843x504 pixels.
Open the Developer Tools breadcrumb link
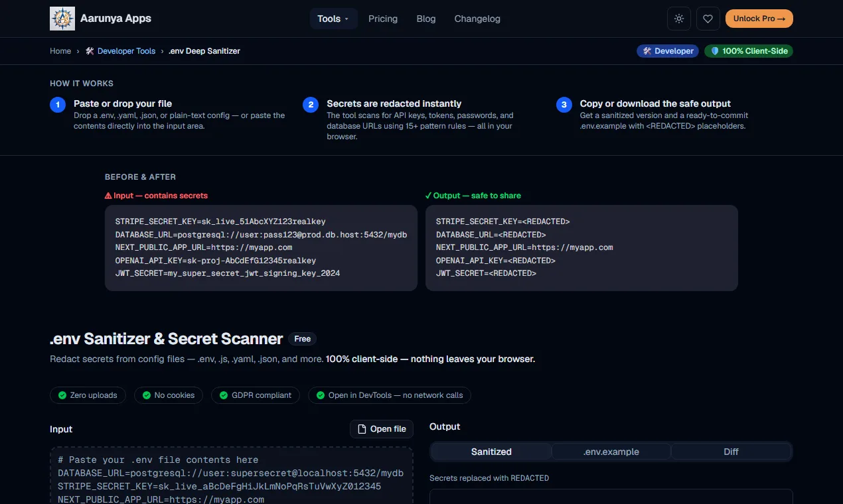tap(120, 51)
